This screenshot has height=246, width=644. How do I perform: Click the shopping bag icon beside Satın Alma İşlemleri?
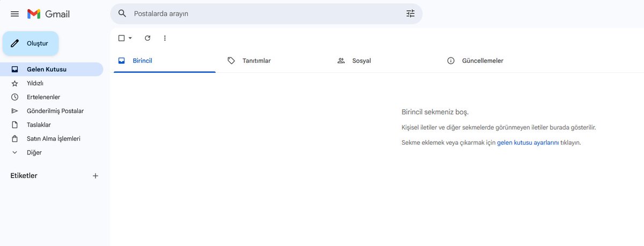(14, 139)
